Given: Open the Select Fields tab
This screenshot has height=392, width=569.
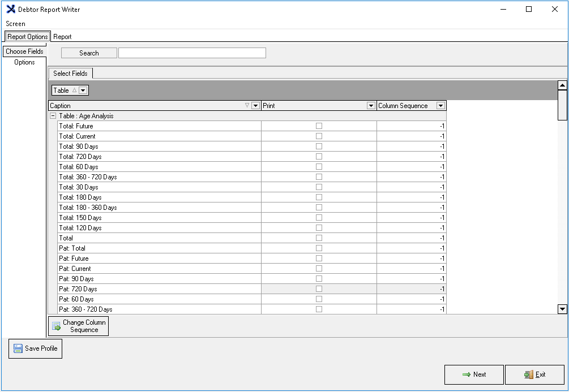Looking at the screenshot, I should click(70, 73).
